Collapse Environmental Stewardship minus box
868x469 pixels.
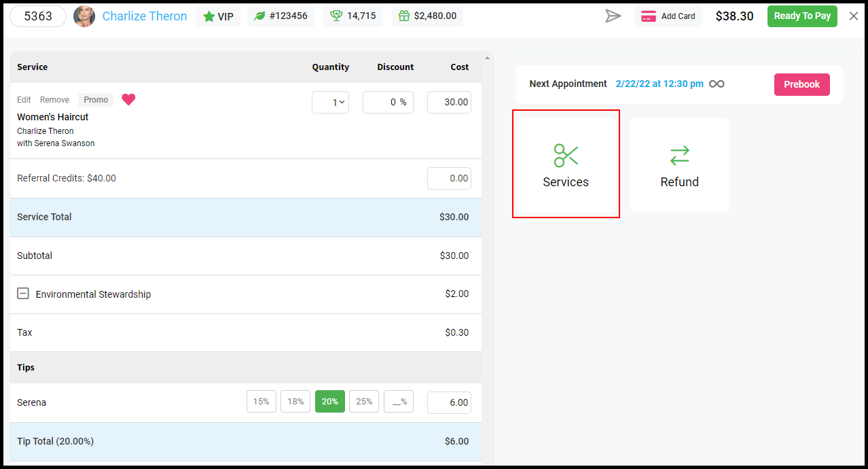23,294
